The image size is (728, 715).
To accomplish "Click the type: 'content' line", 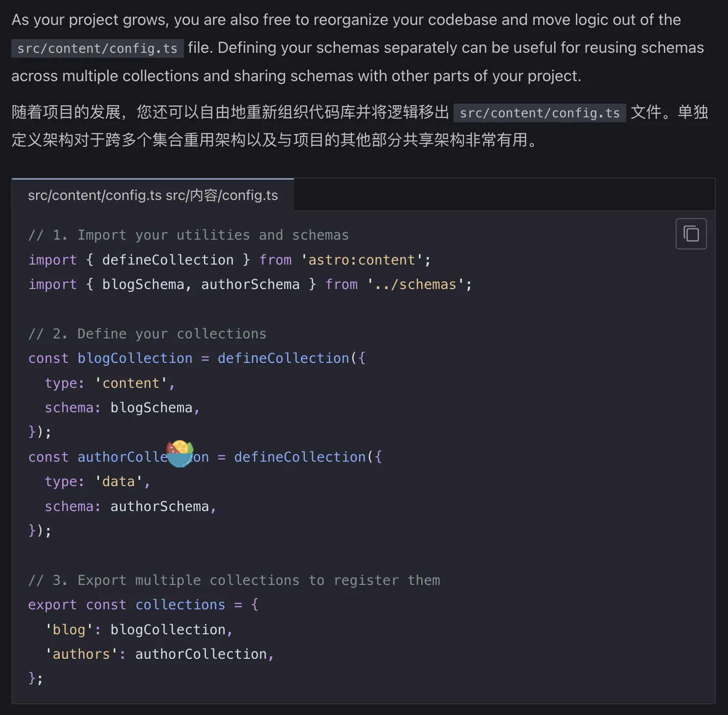I will [x=110, y=383].
